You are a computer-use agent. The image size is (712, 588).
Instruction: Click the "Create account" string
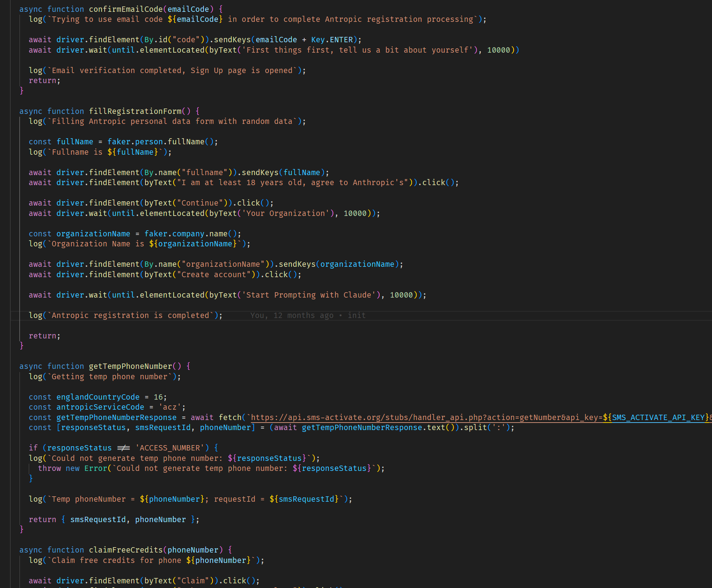[x=214, y=275]
